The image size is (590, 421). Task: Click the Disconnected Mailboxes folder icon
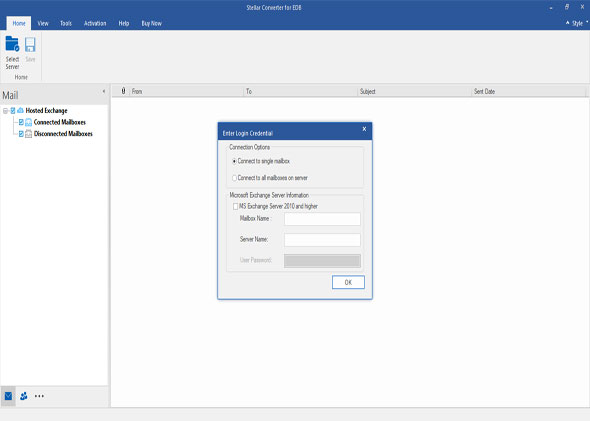[29, 134]
